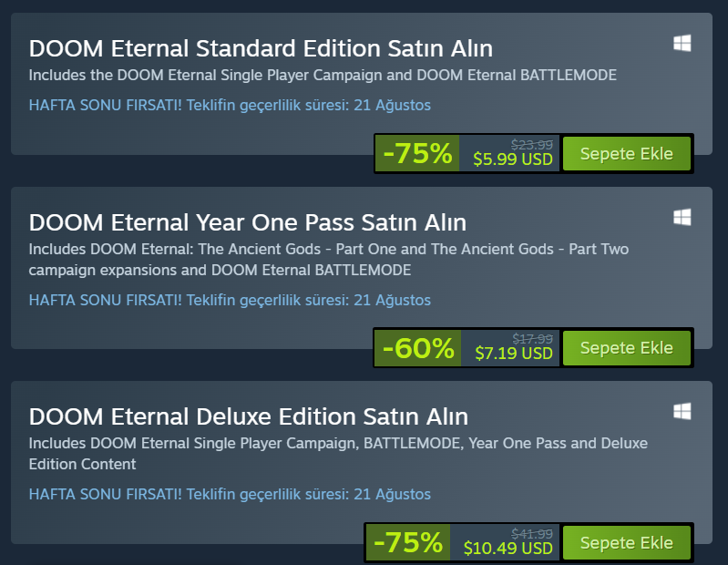Click the -60% discount badge
Viewport: 728px width, 565px height.
(417, 348)
